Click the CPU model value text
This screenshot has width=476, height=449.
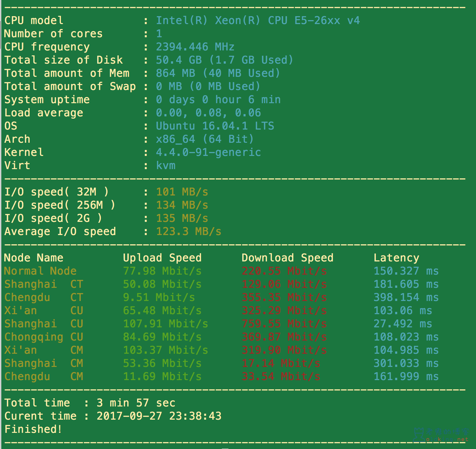click(x=258, y=20)
